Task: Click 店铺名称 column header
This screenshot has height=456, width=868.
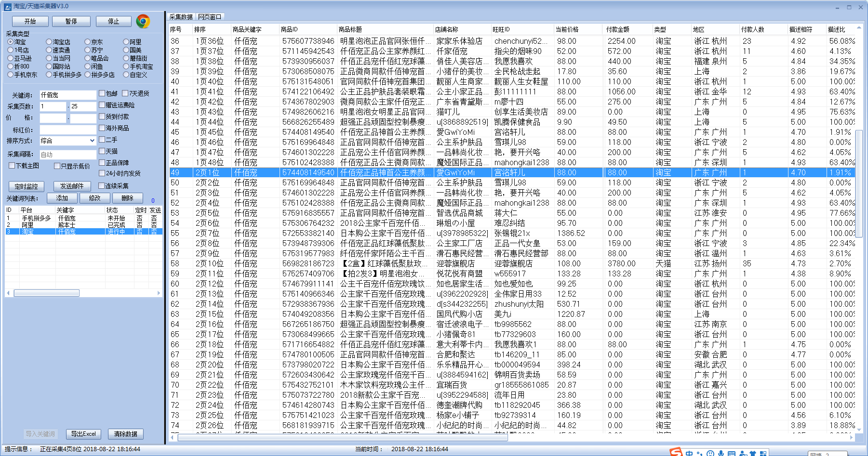Action: (462, 29)
